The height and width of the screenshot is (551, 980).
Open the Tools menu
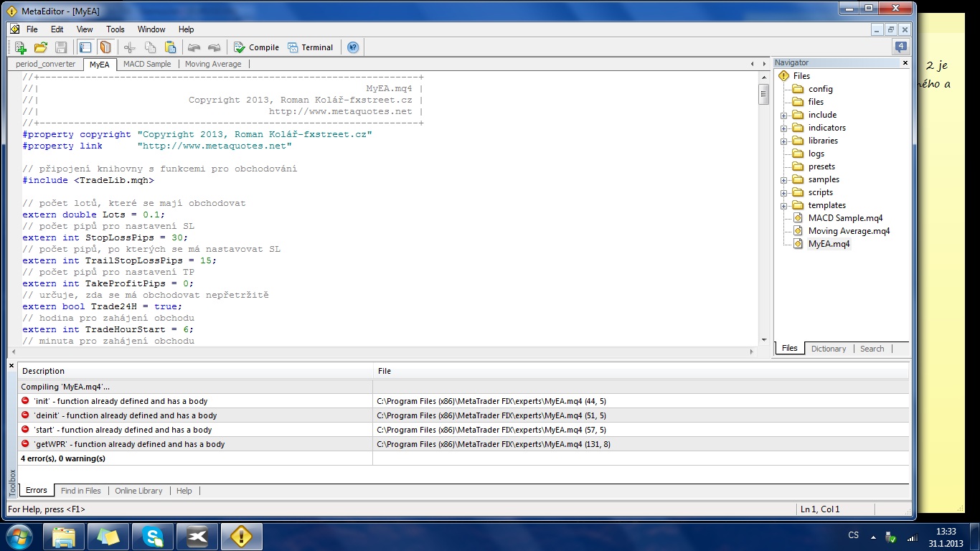pyautogui.click(x=116, y=29)
